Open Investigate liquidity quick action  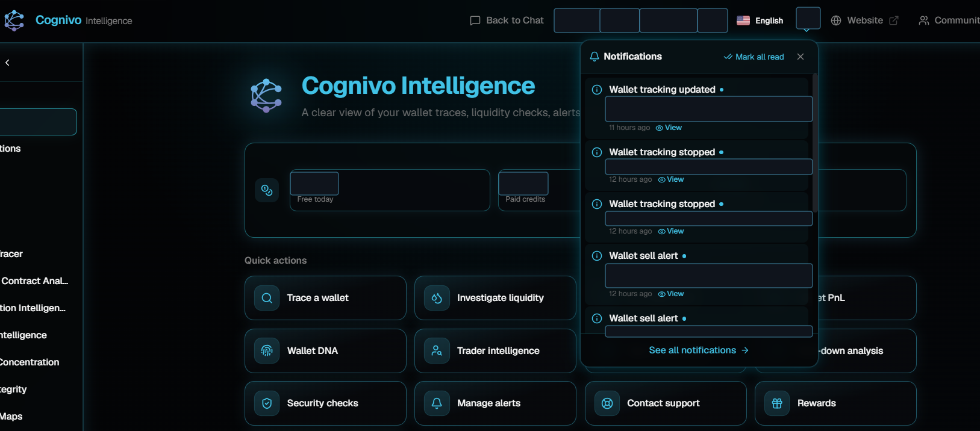(x=495, y=298)
